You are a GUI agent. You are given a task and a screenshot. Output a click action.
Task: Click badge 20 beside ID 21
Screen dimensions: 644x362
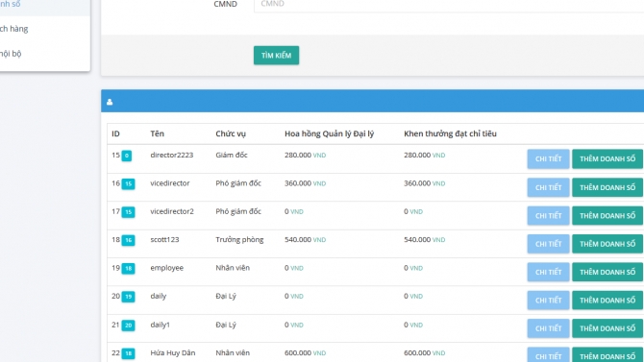pos(128,326)
